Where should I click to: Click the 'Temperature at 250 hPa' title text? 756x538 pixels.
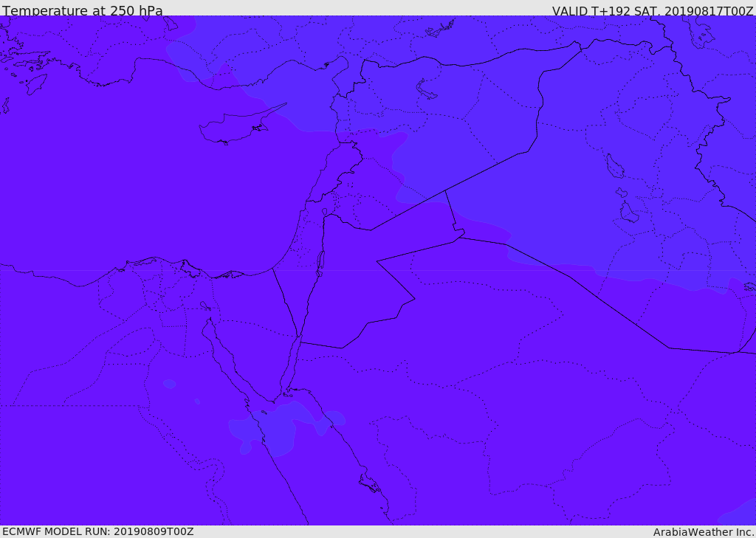[83, 10]
